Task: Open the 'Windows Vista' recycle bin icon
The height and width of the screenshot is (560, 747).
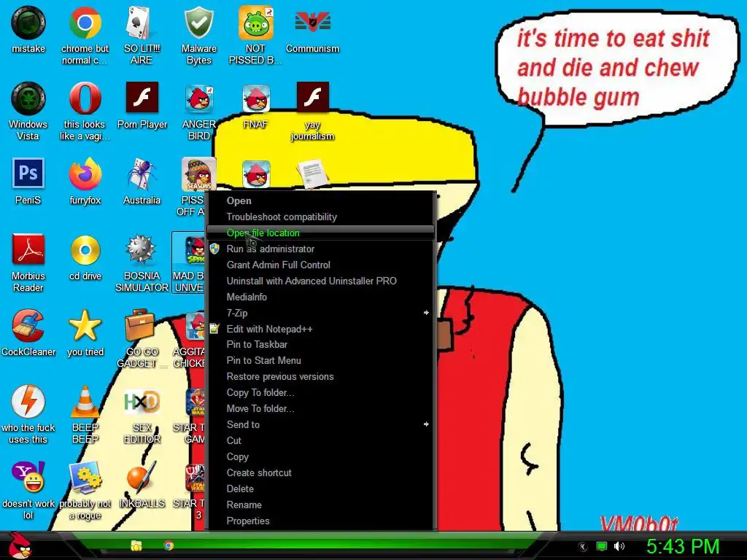Action: (28, 112)
